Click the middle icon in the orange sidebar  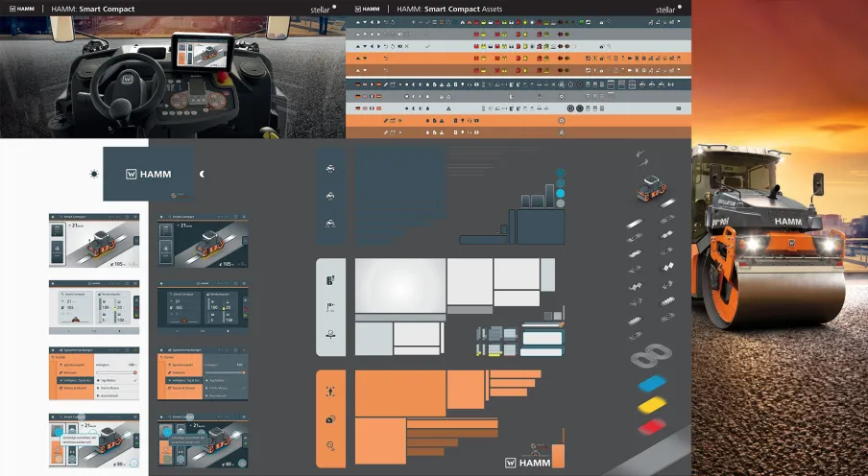coord(330,419)
